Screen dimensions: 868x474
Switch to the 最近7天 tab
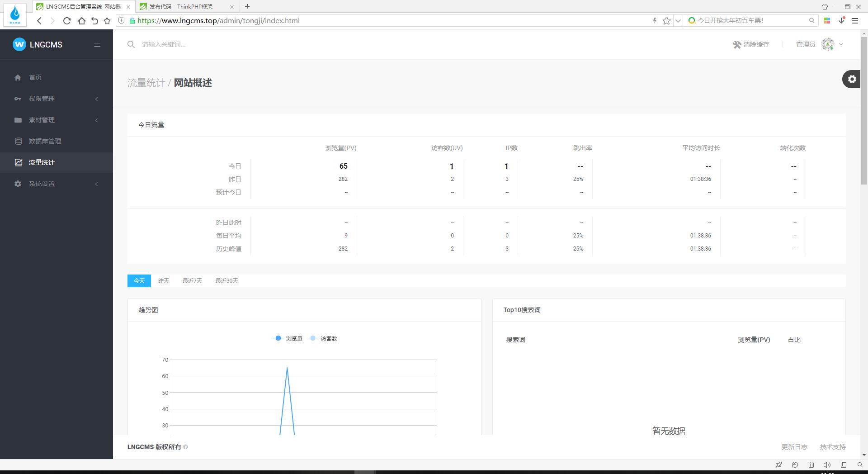(x=192, y=281)
